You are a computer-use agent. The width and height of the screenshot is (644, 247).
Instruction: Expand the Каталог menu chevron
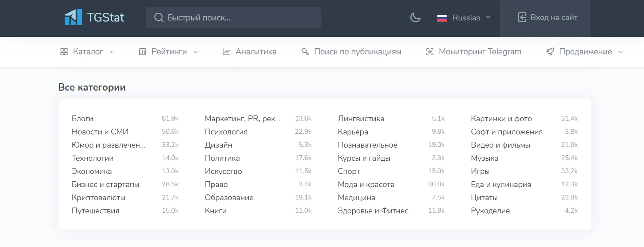coord(112,52)
